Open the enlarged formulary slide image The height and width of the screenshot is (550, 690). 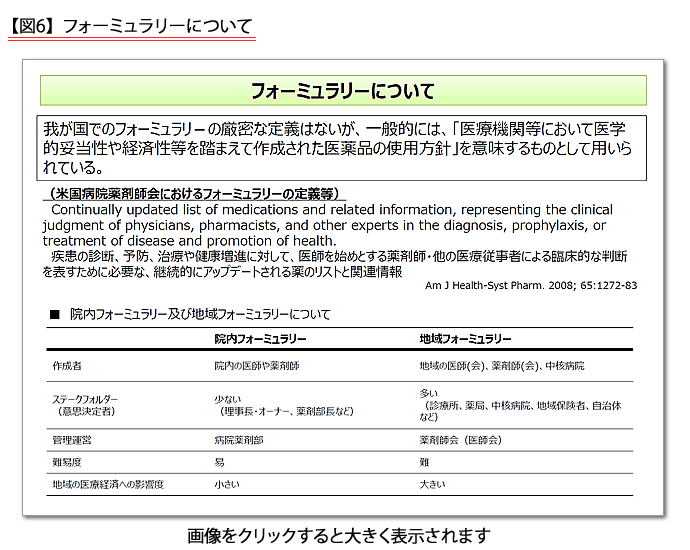point(343,288)
